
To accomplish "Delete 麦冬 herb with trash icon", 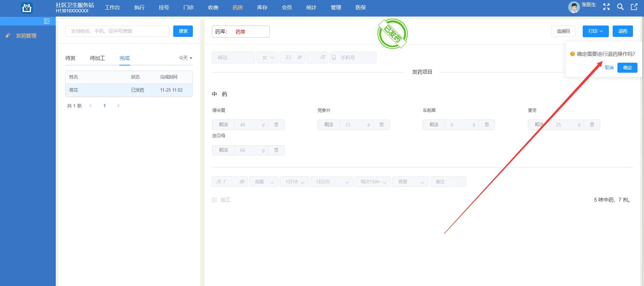I will pyautogui.click(x=592, y=125).
